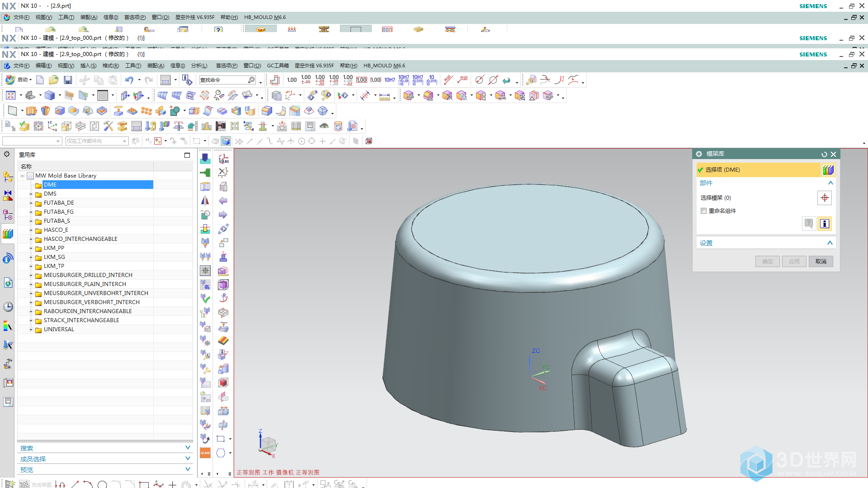868x488 pixels.
Task: Click Reset icon in 模架库 dialog
Action: [x=824, y=154]
